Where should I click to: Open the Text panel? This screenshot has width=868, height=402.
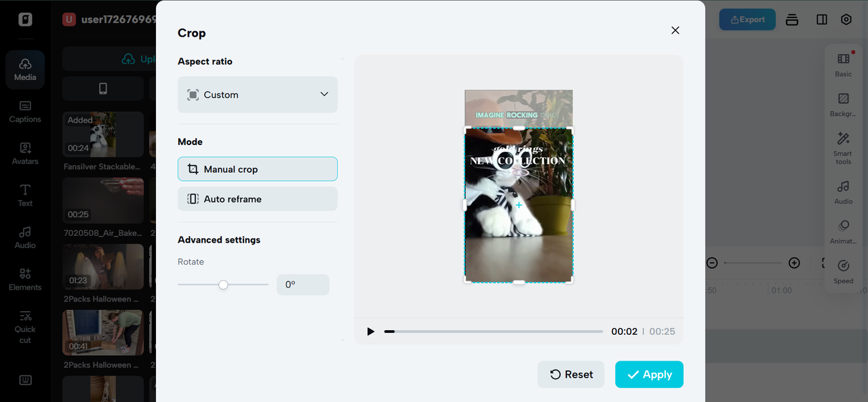[x=25, y=195]
